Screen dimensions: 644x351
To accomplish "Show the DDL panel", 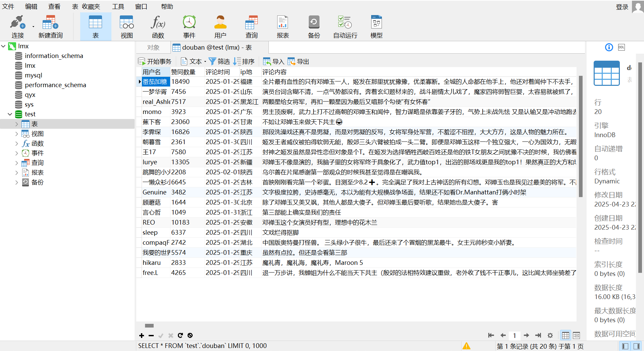I will pos(621,47).
